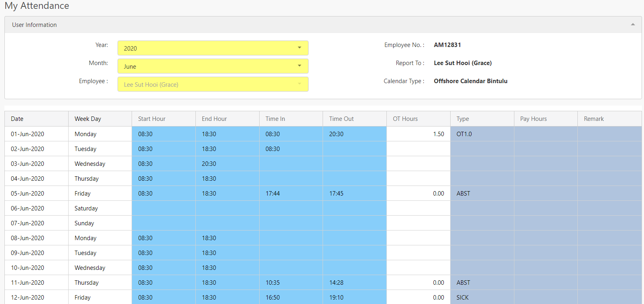Click OT Hours 0.00 on 12-Jun-2020
Viewport: 644px width, 304px height.
pyautogui.click(x=418, y=298)
